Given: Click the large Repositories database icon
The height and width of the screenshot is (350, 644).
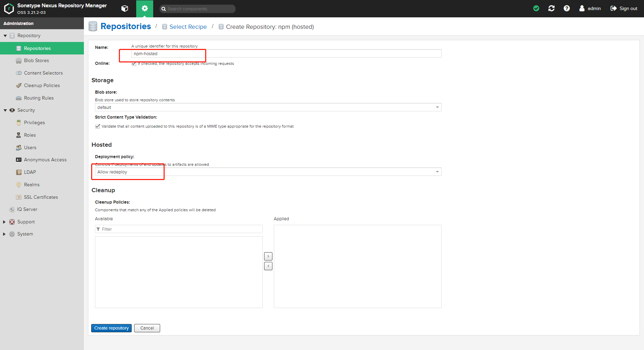Looking at the screenshot, I should tap(93, 26).
